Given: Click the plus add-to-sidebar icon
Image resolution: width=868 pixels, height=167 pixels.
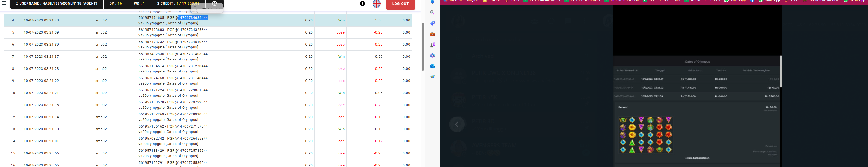Looking at the screenshot, I should [x=432, y=89].
